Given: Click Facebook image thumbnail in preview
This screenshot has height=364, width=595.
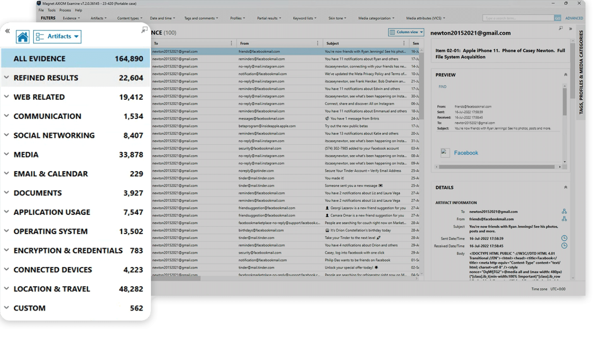Looking at the screenshot, I should click(x=445, y=153).
